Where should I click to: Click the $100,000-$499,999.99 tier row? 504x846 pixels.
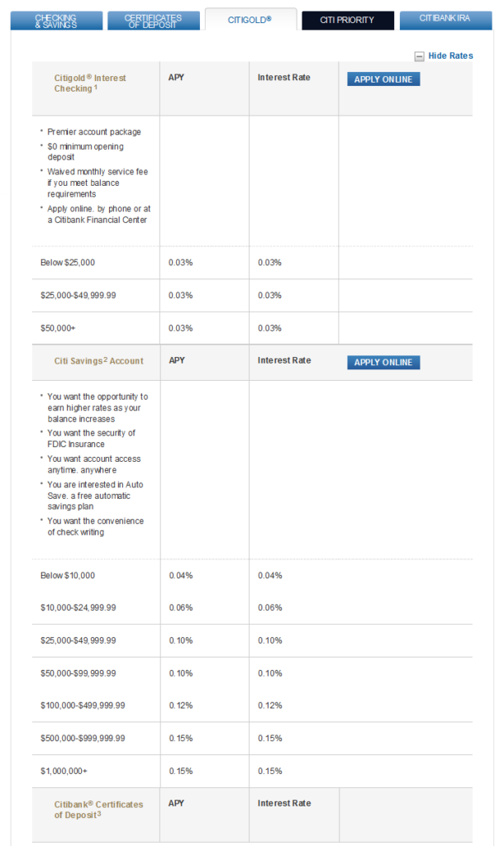pyautogui.click(x=83, y=706)
